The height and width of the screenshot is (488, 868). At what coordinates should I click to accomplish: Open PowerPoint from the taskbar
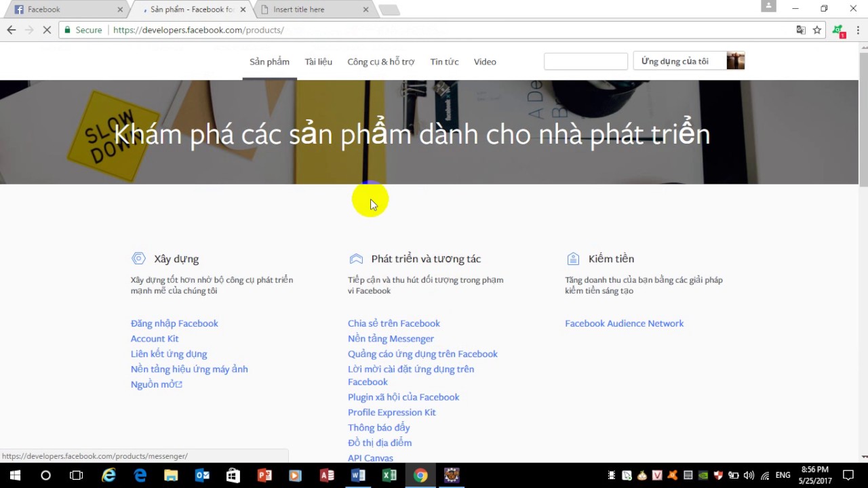pos(264,475)
